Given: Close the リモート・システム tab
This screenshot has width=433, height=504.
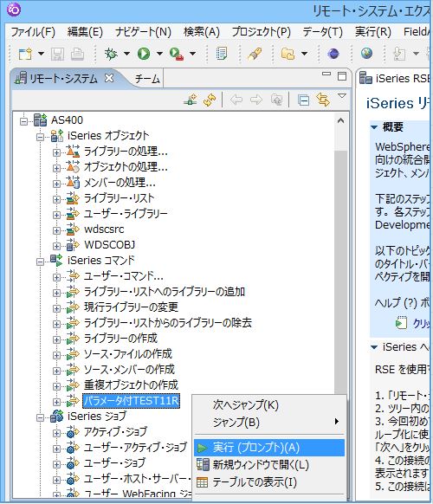Looking at the screenshot, I should coord(109,78).
